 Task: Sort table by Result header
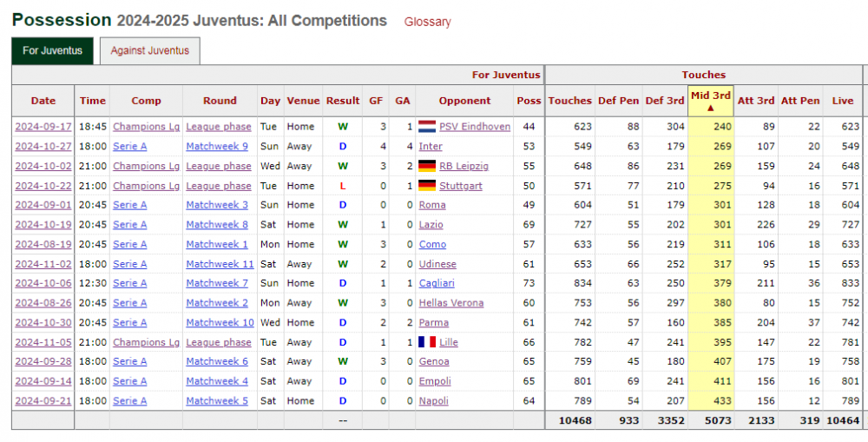[343, 101]
